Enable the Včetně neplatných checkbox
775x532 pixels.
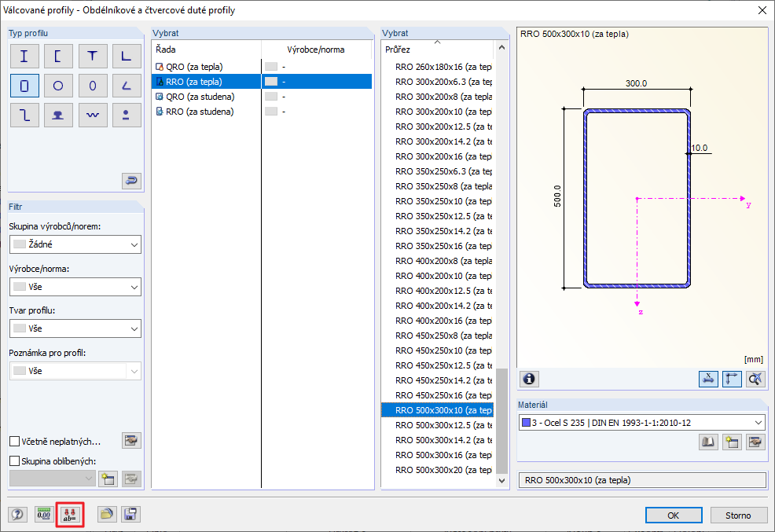(x=15, y=441)
